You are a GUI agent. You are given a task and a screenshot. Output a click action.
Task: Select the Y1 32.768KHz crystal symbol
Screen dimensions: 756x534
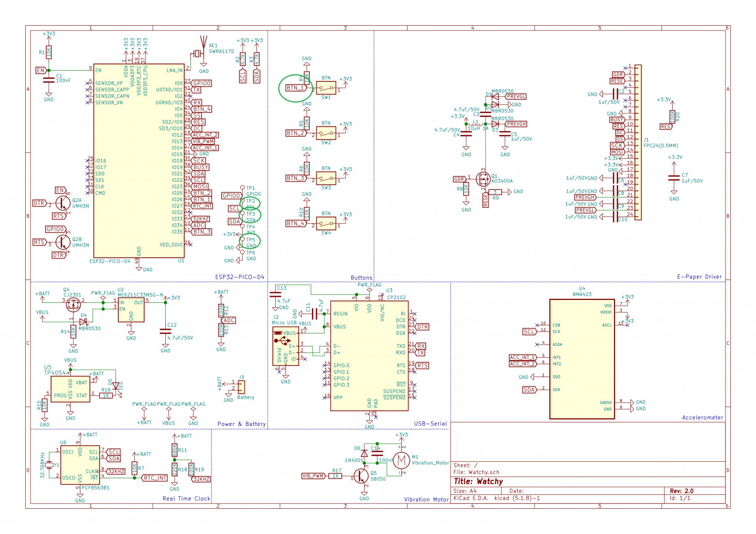(x=49, y=464)
